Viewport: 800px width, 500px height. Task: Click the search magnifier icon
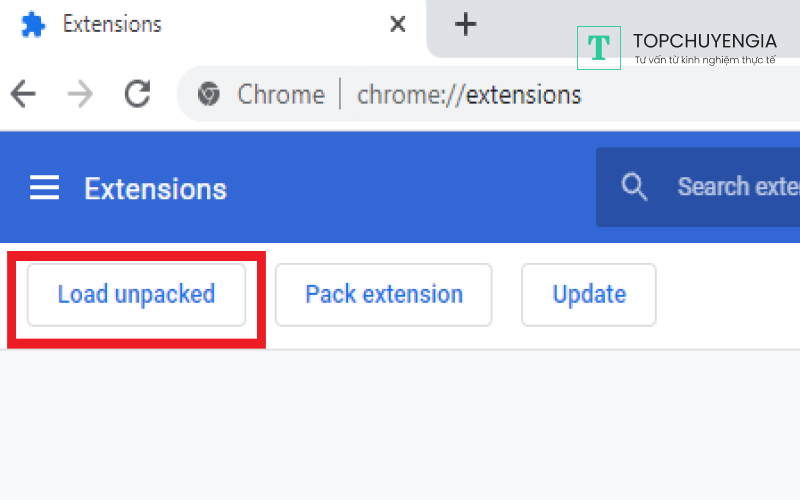pos(634,187)
